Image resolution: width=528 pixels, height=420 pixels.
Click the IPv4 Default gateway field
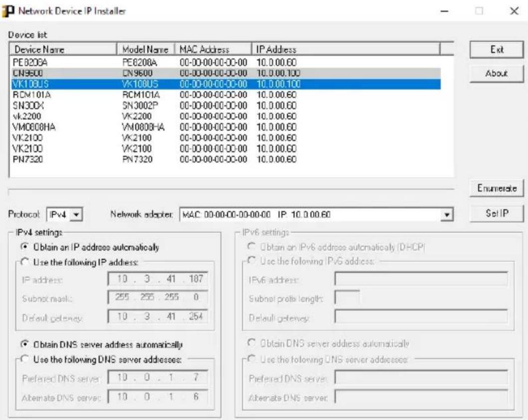(158, 316)
